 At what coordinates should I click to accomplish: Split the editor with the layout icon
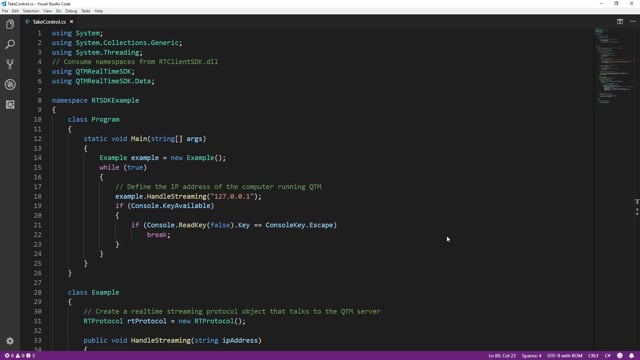tap(620, 22)
